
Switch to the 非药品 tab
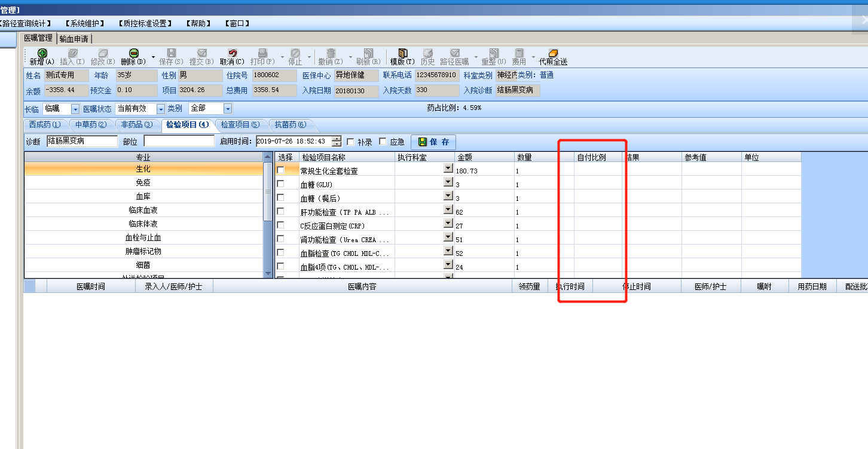(136, 125)
